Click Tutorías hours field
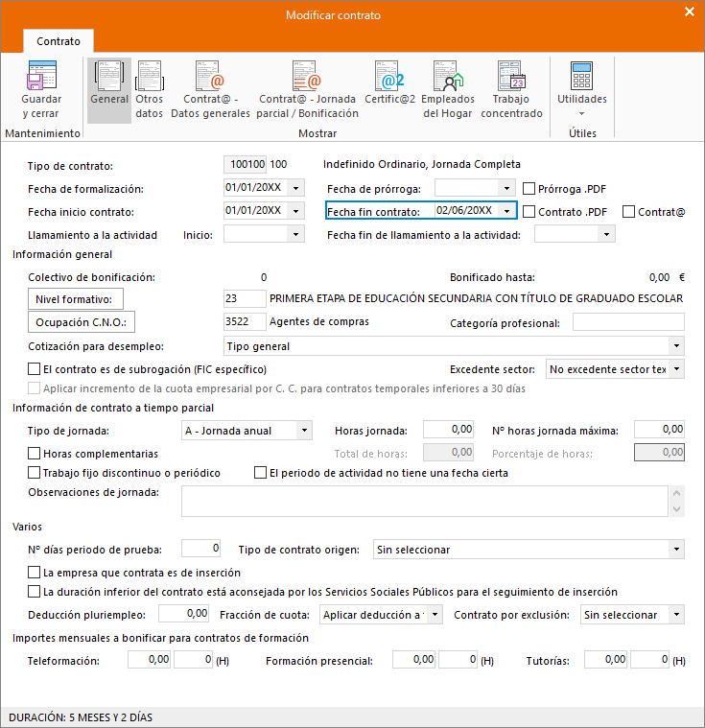The image size is (705, 728). click(649, 660)
